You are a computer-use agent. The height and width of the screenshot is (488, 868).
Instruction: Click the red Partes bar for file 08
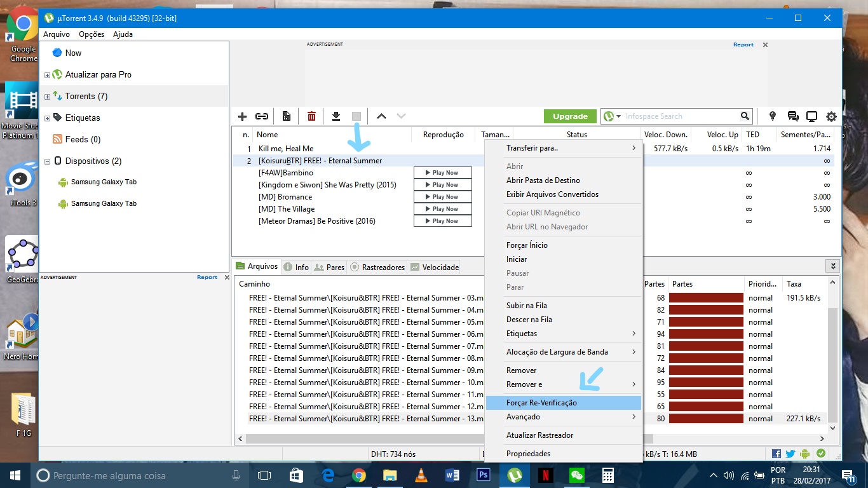(706, 358)
